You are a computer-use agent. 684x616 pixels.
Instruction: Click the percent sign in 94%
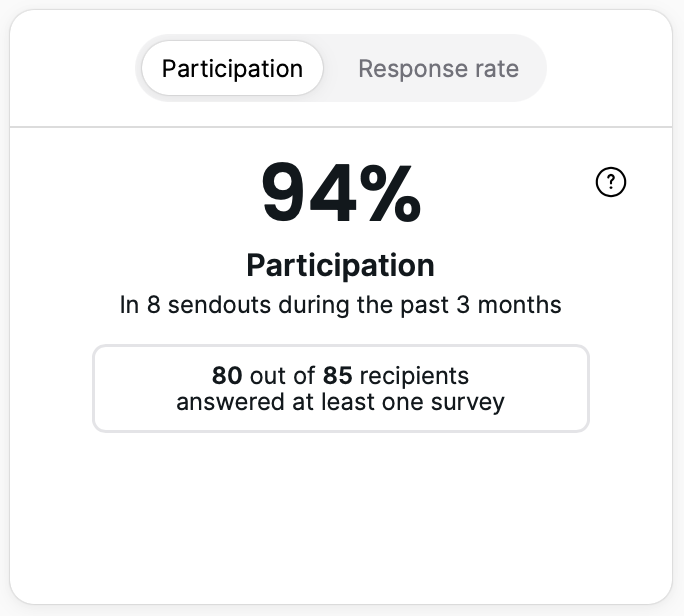[385, 194]
